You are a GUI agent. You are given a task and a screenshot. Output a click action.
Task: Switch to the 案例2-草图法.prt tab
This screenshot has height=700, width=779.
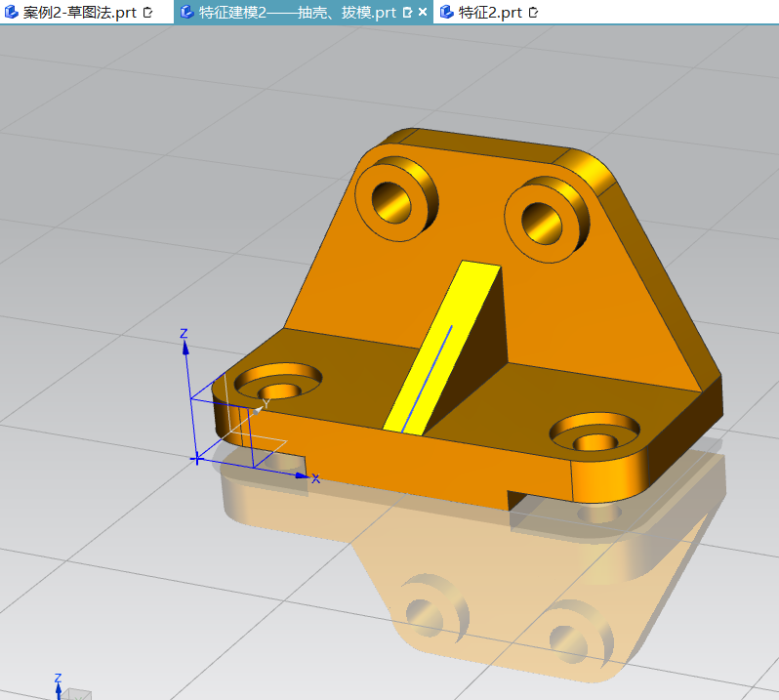coord(79,12)
